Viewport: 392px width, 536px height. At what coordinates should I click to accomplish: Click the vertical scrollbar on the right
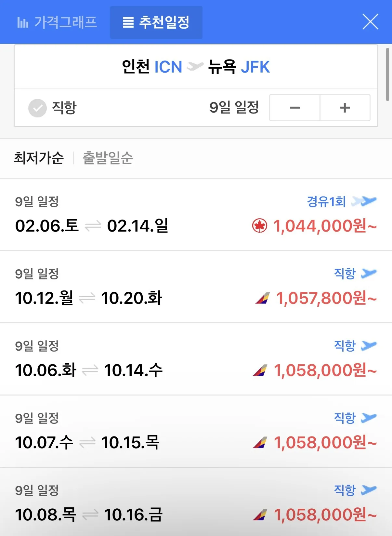[387, 75]
